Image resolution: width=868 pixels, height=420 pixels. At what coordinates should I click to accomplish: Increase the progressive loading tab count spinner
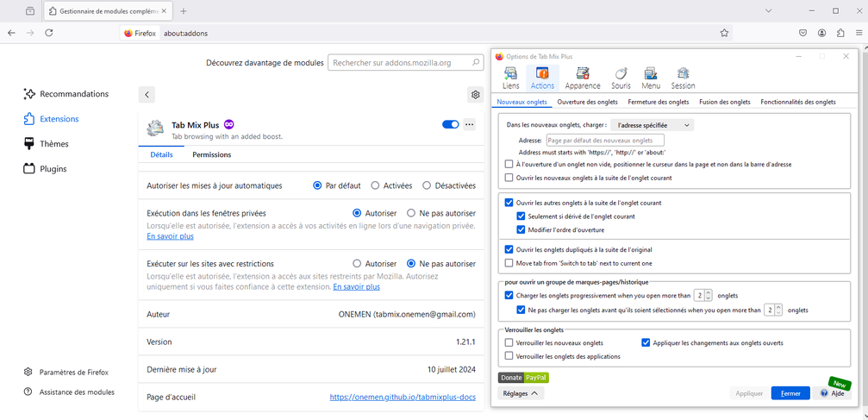point(708,291)
